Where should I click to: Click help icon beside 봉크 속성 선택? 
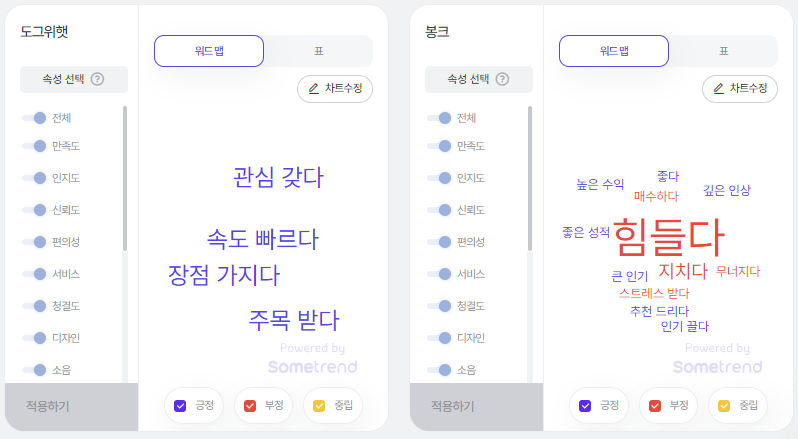click(503, 79)
